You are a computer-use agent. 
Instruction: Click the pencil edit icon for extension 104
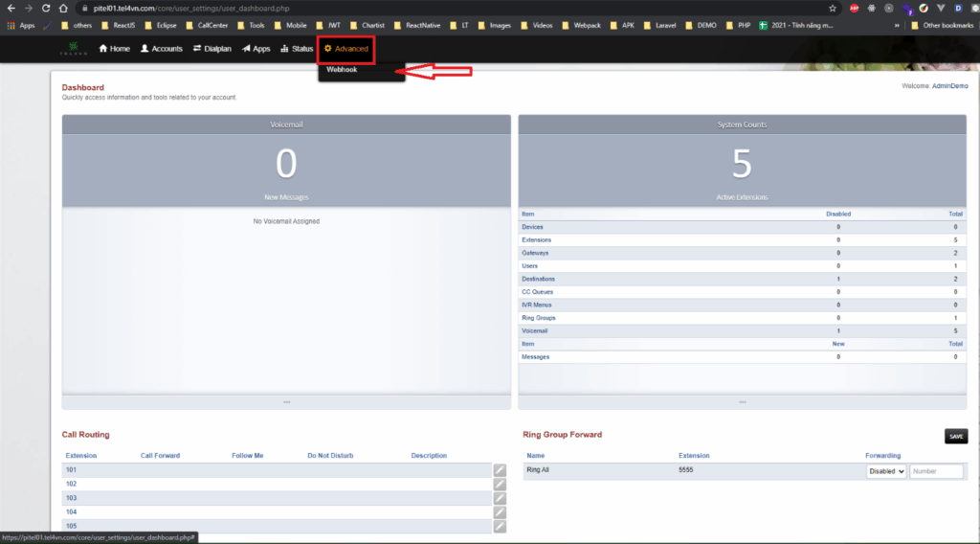tap(500, 512)
